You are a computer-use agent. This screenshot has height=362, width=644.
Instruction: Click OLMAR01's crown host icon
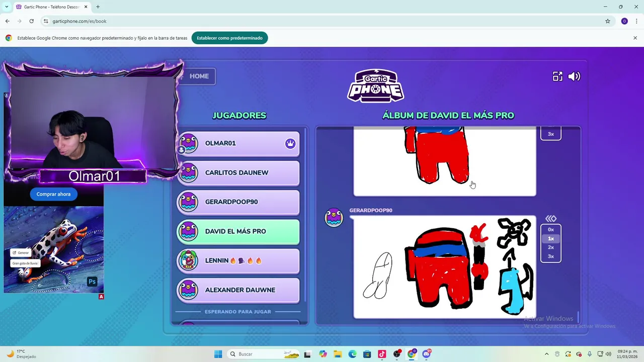point(290,143)
